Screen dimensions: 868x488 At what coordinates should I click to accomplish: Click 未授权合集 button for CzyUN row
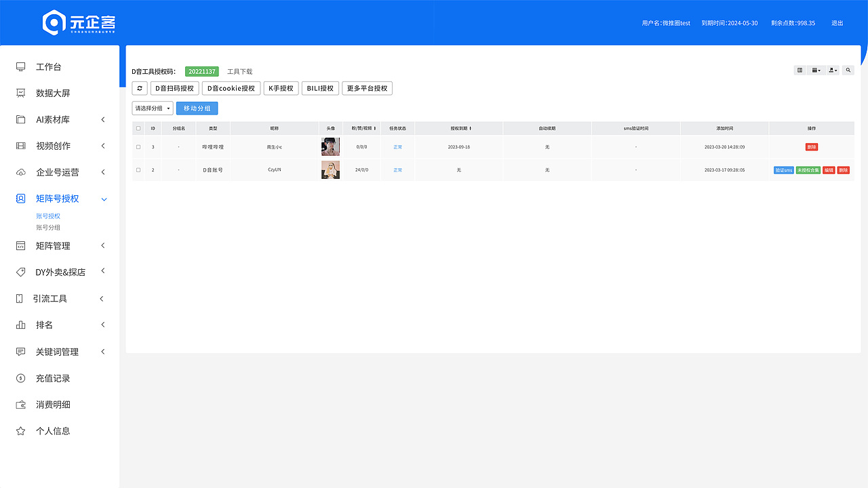pos(808,170)
